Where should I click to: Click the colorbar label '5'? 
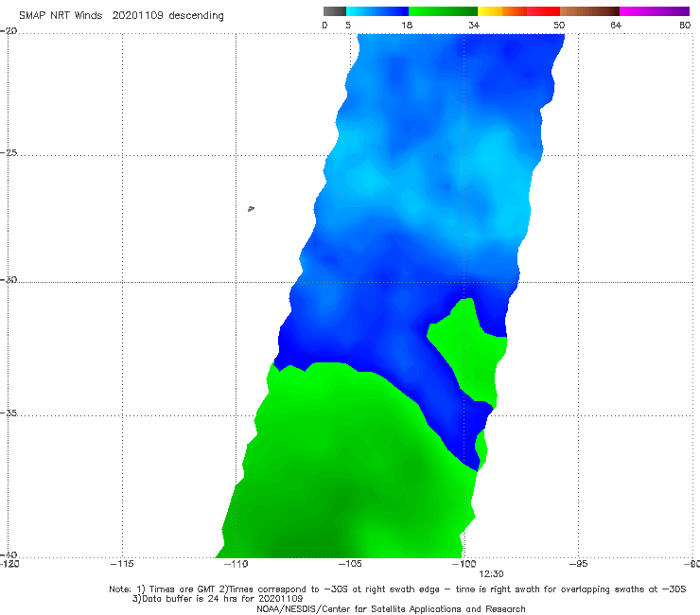pos(348,25)
